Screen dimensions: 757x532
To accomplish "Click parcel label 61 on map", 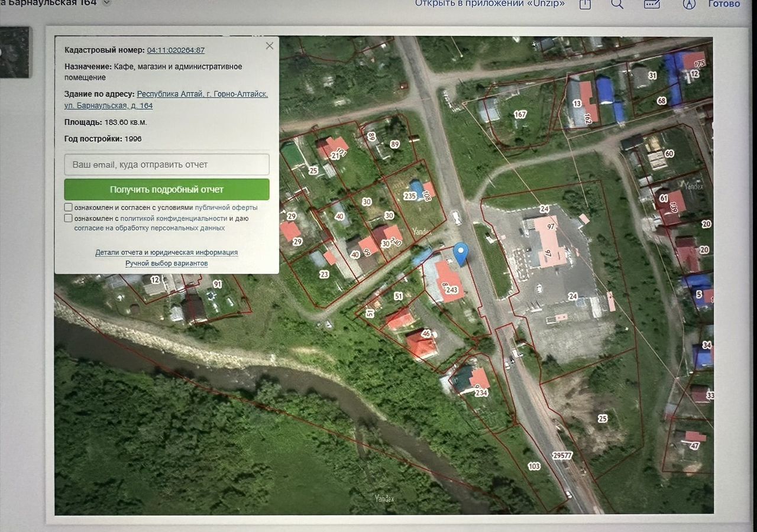I will coord(664,198).
